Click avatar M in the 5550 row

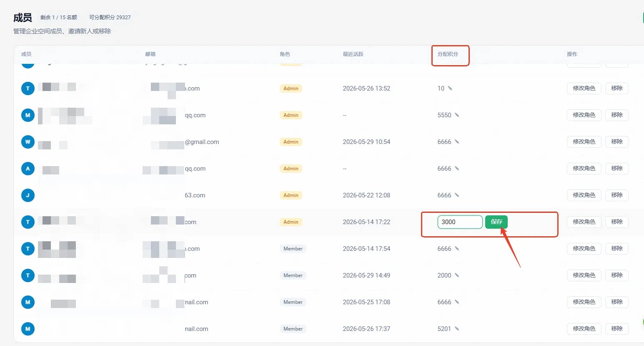(28, 115)
